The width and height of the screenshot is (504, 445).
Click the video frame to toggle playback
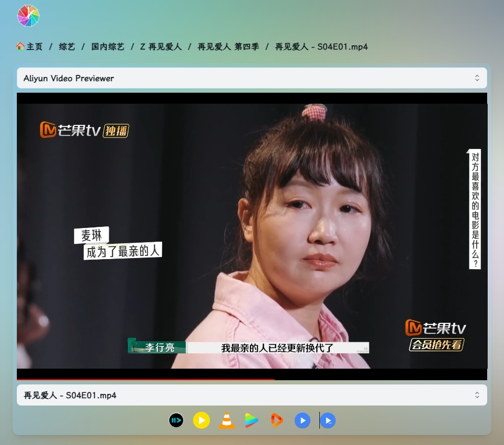click(x=252, y=236)
